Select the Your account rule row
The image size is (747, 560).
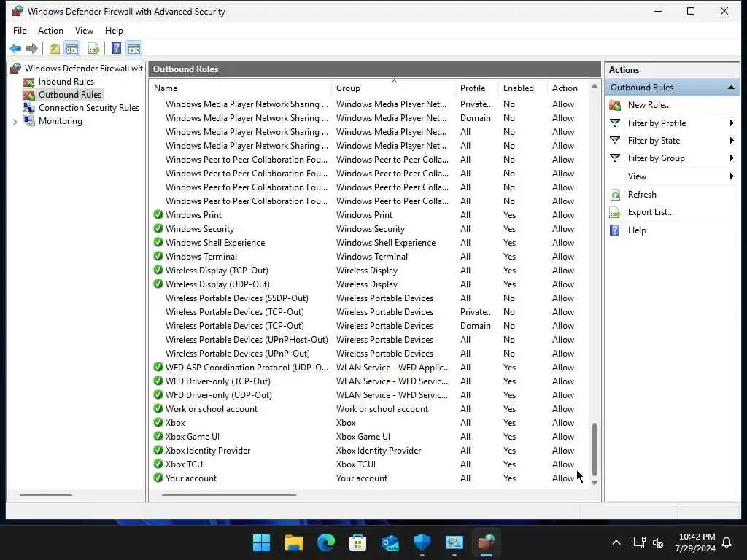pyautogui.click(x=370, y=478)
